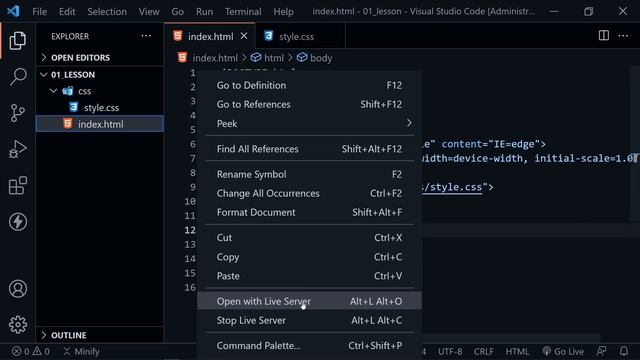This screenshot has width=640, height=360.
Task: Switch to the style.css tab
Action: [300, 36]
